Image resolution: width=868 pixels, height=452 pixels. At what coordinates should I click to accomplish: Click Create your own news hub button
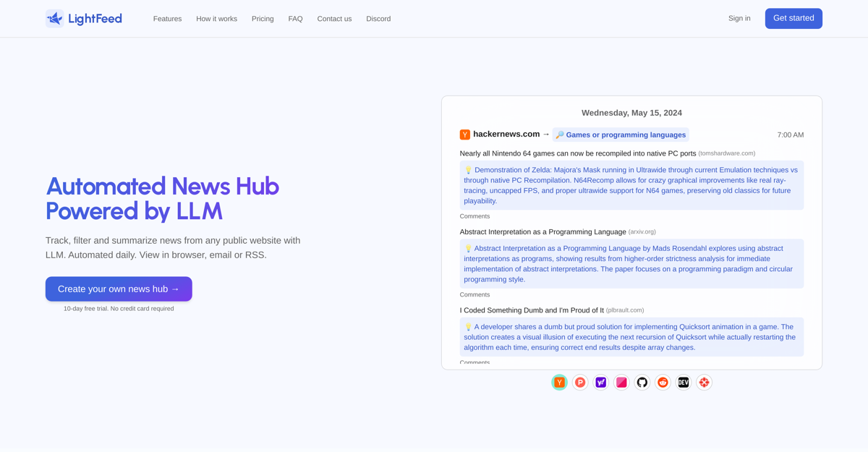point(119,289)
